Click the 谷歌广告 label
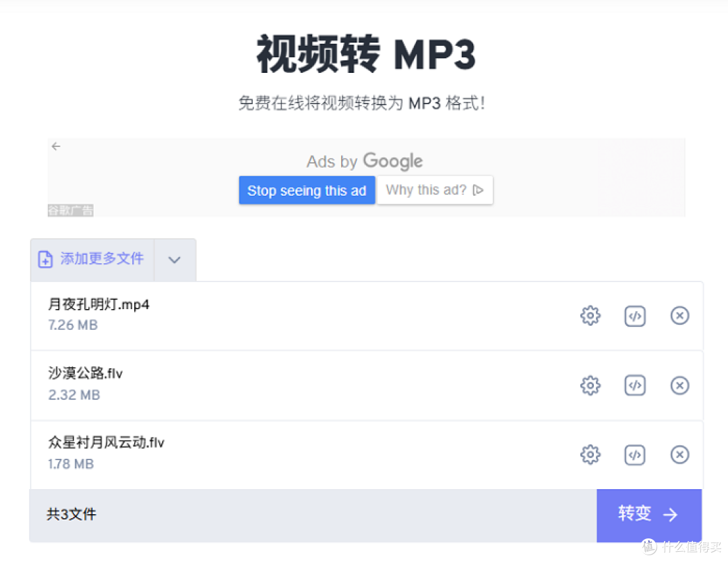 (x=71, y=210)
